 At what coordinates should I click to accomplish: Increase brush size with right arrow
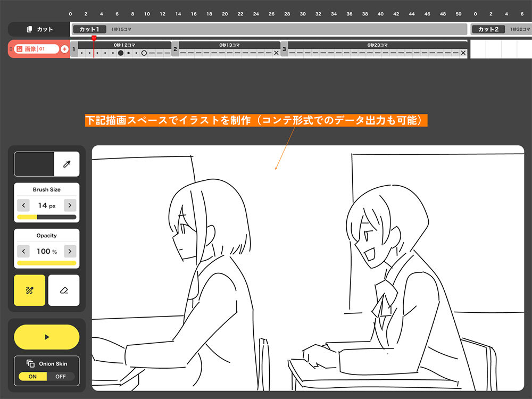[70, 205]
